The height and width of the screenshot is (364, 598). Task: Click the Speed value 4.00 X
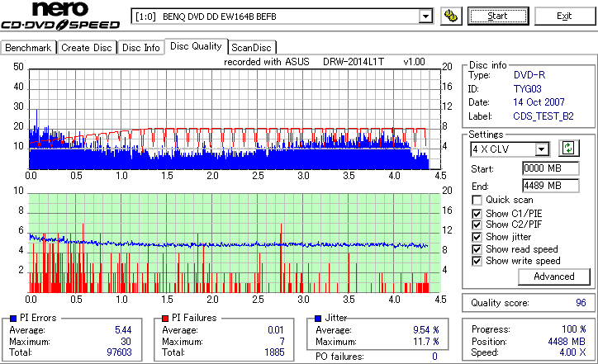click(x=572, y=352)
